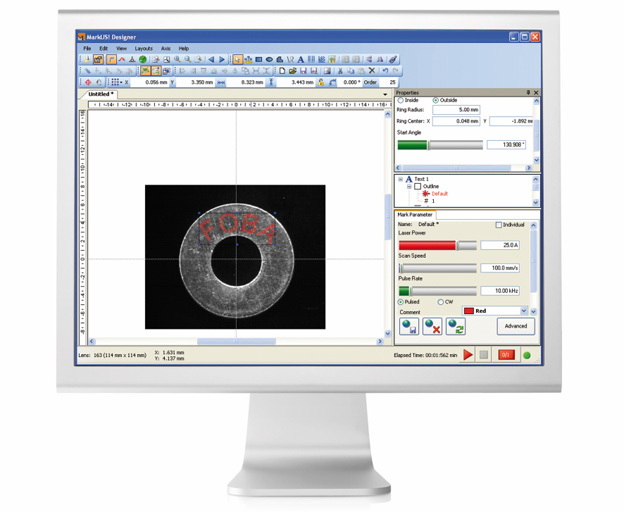Viewport: 624px width, 512px height.
Task: Pin the Properties panel
Action: [528, 93]
